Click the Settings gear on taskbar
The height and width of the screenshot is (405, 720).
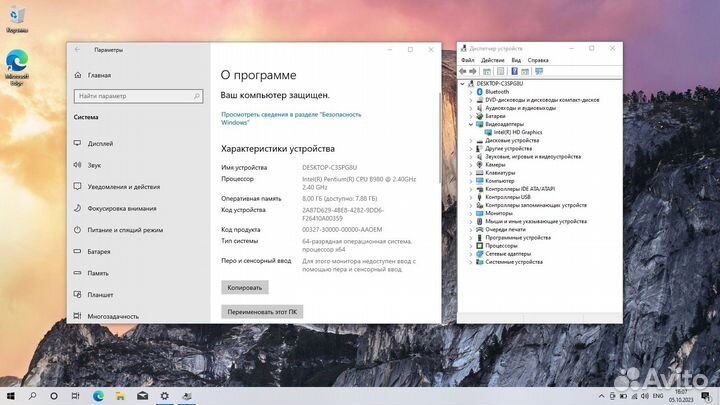[x=164, y=396]
